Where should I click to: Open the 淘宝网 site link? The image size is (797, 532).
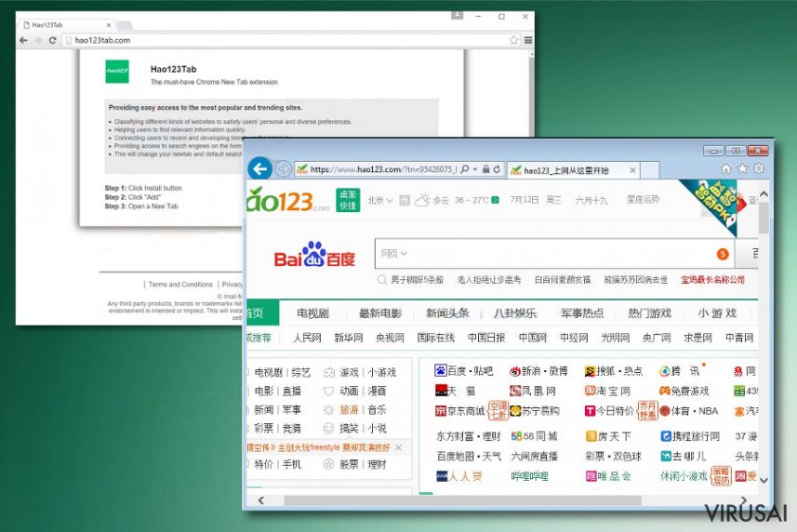click(x=607, y=391)
